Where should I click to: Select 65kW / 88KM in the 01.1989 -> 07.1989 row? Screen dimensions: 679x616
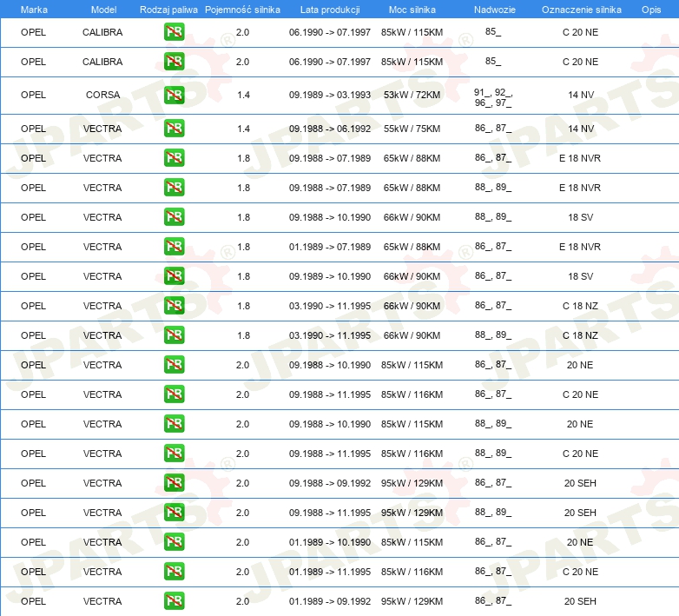coord(412,247)
